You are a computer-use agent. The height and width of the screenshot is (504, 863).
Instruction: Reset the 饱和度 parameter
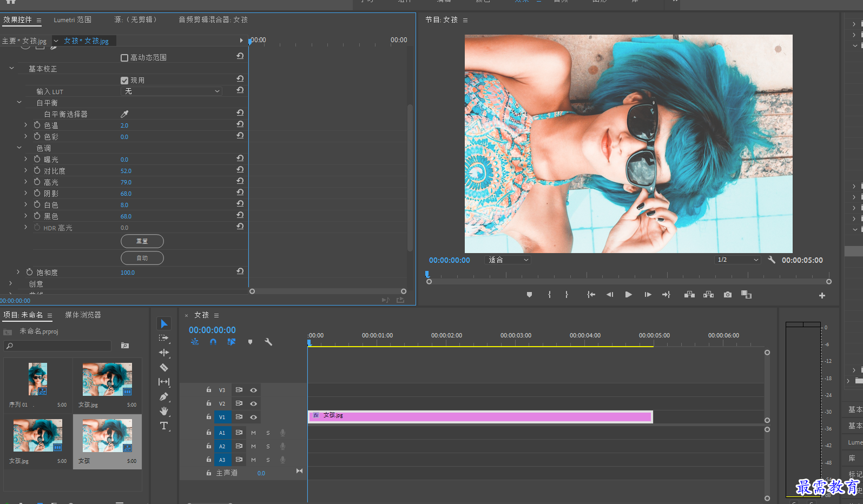(x=240, y=271)
